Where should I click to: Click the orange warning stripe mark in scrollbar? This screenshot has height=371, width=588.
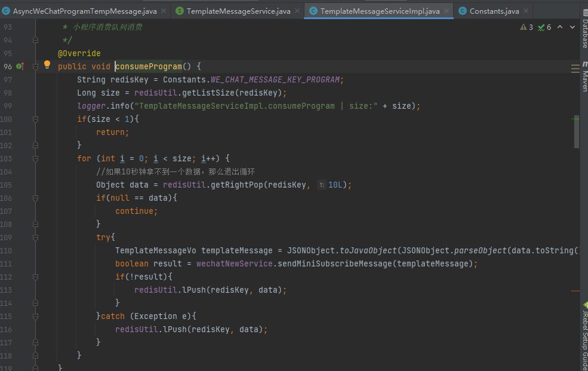click(x=575, y=291)
